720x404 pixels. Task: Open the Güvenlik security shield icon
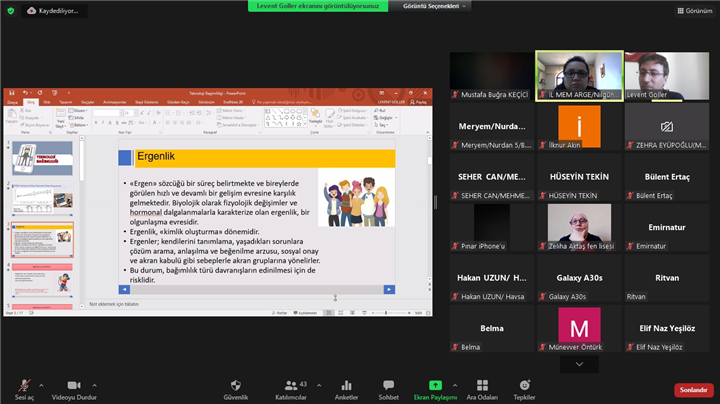[236, 388]
